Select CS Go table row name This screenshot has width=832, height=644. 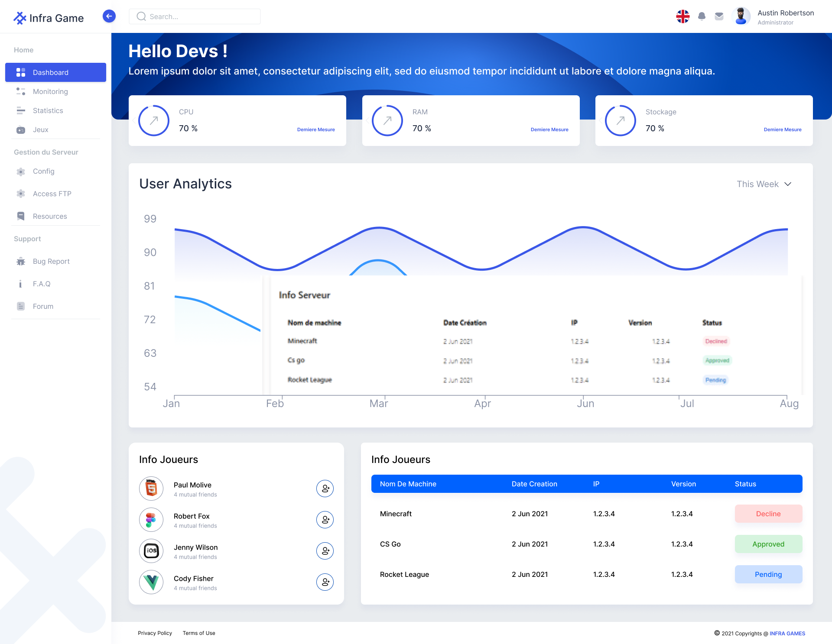(390, 544)
